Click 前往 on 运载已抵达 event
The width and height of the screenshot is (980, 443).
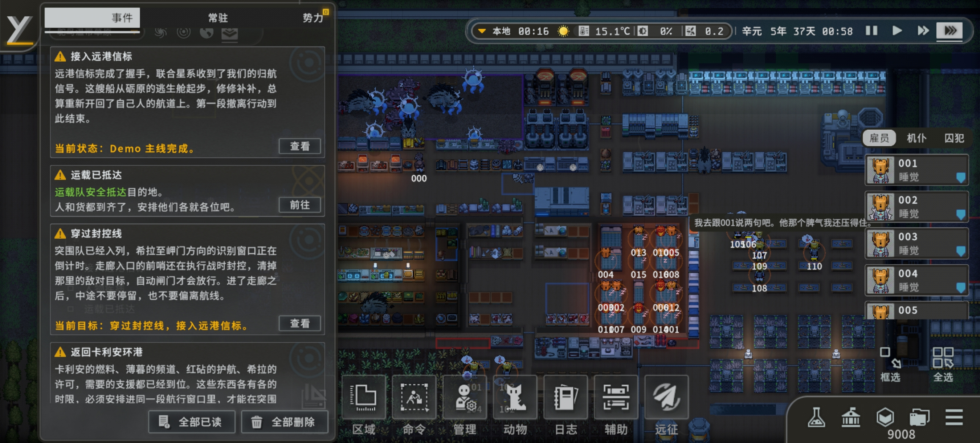(300, 205)
